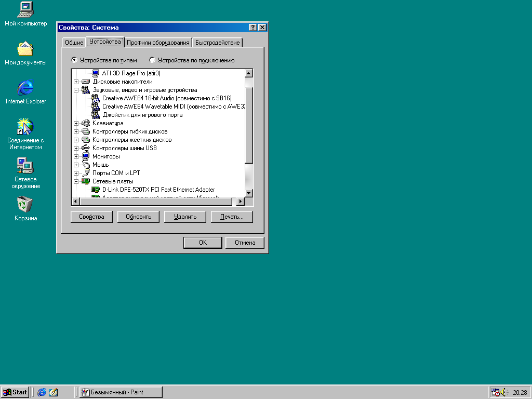Screen dimensions: 532x399
Task: Select the Creative AWE64 Wavetable MIDI device
Action: pyautogui.click(x=174, y=107)
